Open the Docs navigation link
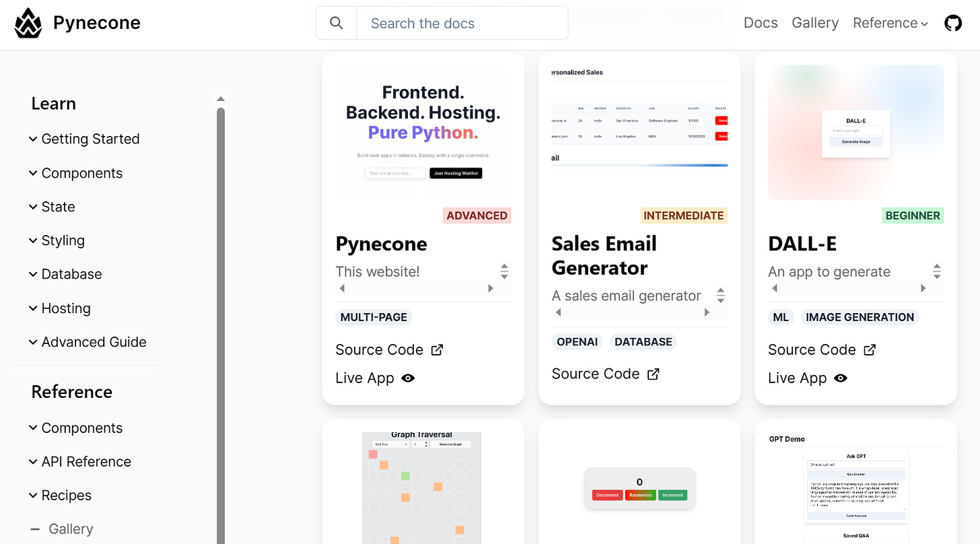Screen dimensions: 980x544 tap(761, 23)
